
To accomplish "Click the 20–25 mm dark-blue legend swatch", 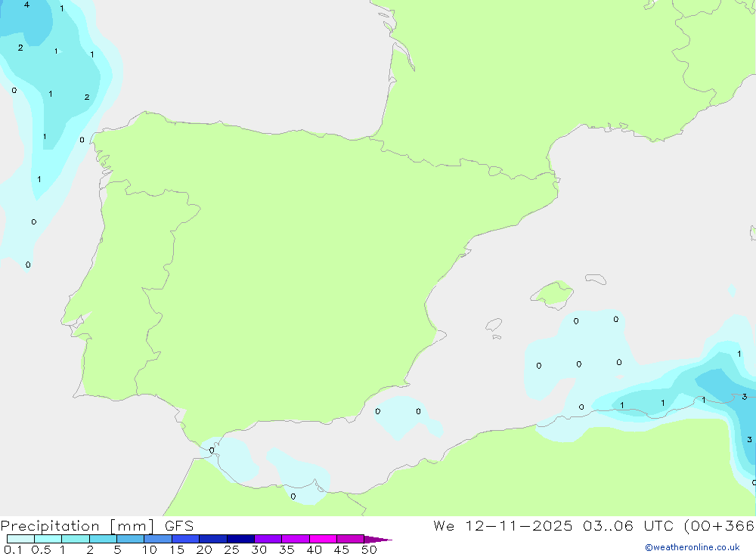I will pos(213,539).
